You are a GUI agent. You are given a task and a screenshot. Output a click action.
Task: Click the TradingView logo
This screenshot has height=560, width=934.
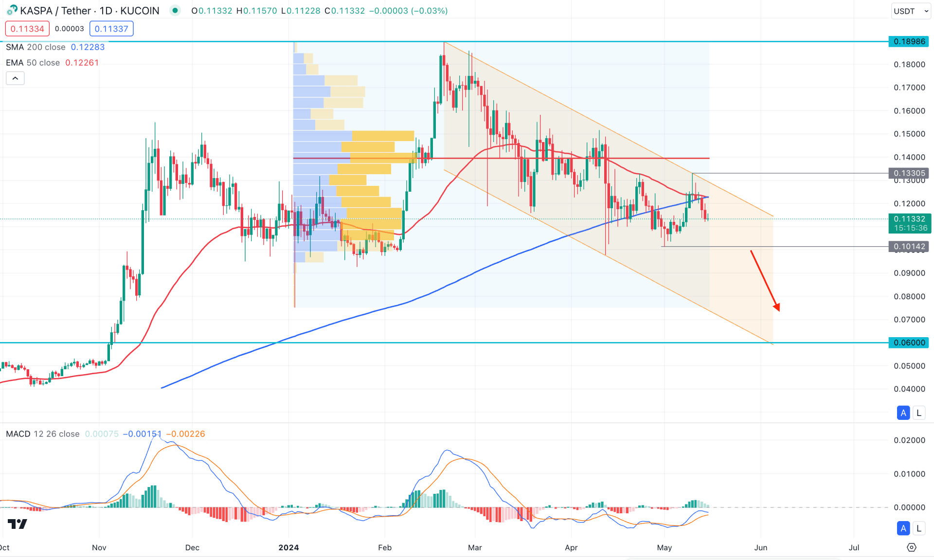click(18, 524)
